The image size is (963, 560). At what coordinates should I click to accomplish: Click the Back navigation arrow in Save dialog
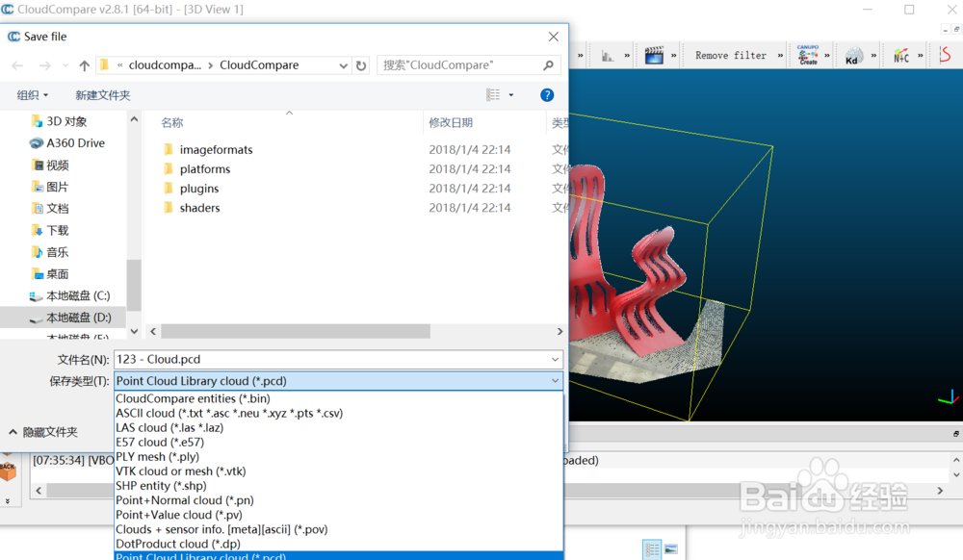17,65
